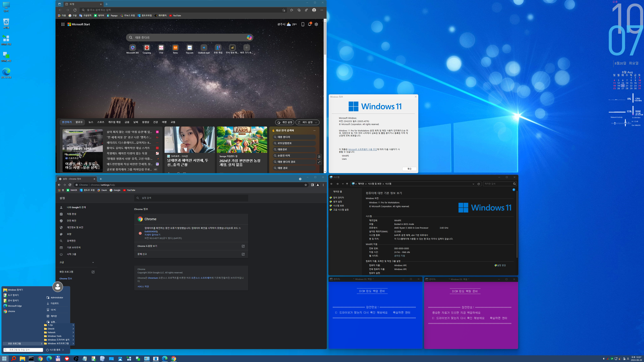
Task: Expand 7-Zip folder in Start menu
Action: coord(59,325)
